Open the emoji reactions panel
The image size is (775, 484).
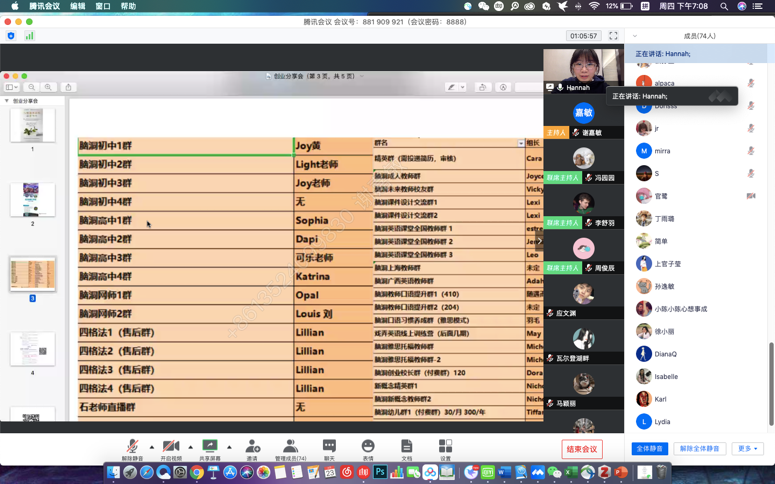point(368,447)
